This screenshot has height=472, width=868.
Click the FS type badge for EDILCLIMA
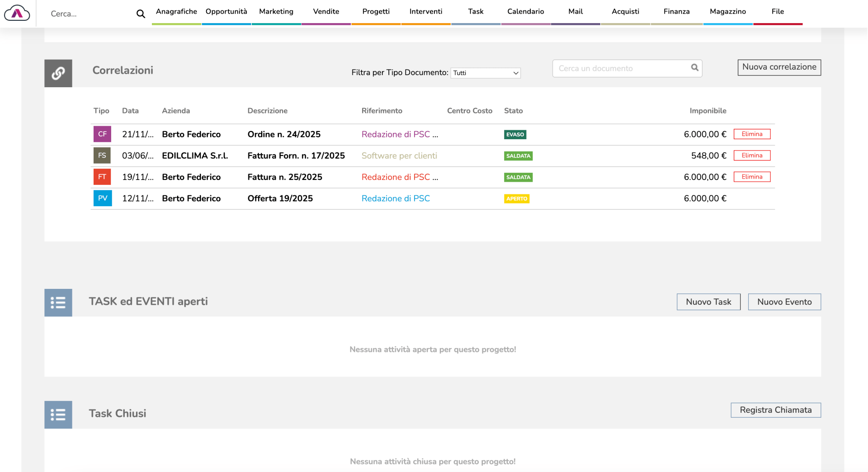coord(102,156)
